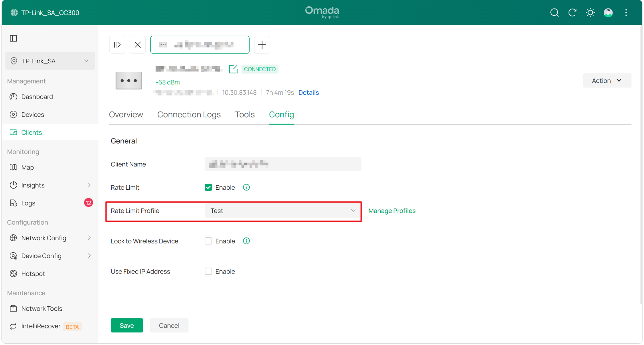Screen dimensions: 644x345
Task: Expand the Insights submenu chevron
Action: point(90,185)
